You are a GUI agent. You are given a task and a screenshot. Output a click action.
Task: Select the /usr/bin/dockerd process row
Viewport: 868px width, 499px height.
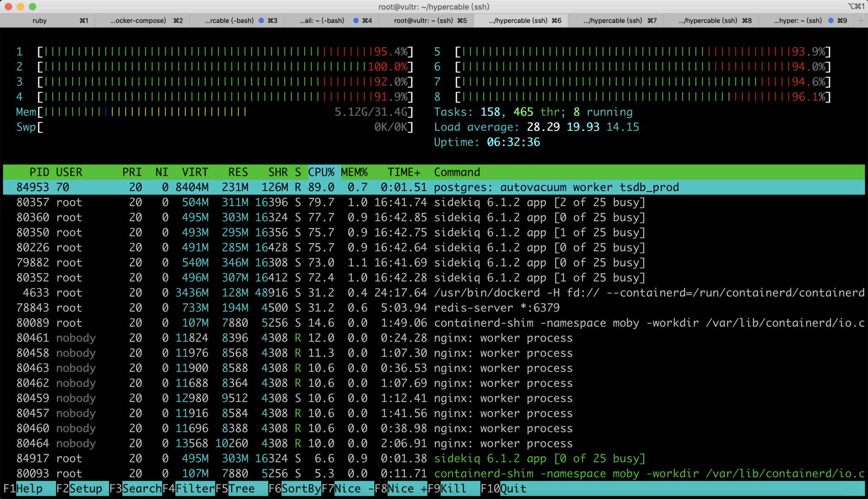coord(434,293)
